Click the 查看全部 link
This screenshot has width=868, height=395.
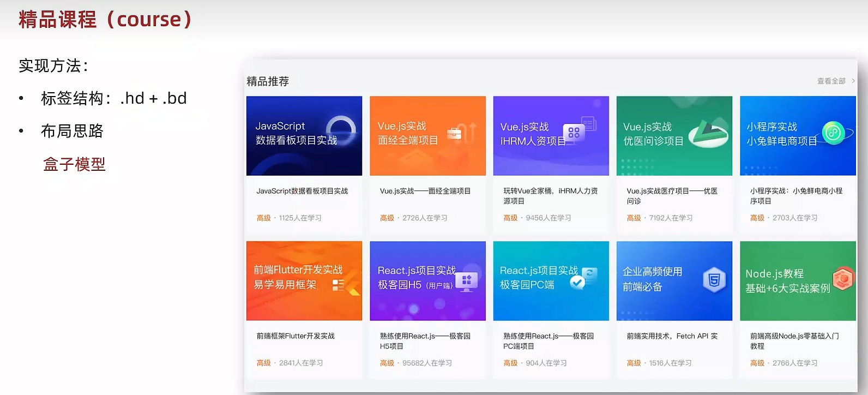click(x=831, y=81)
